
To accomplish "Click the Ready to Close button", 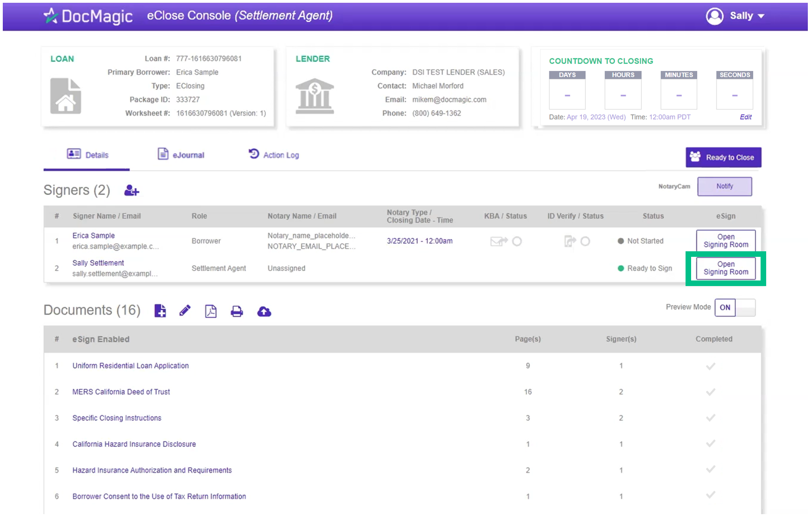I will pyautogui.click(x=723, y=158).
